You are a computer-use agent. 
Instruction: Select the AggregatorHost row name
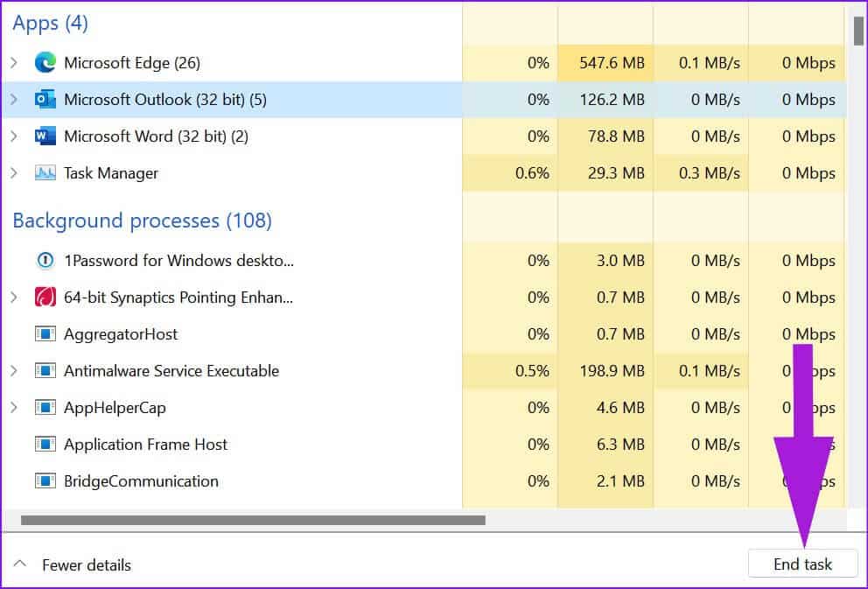click(x=121, y=334)
